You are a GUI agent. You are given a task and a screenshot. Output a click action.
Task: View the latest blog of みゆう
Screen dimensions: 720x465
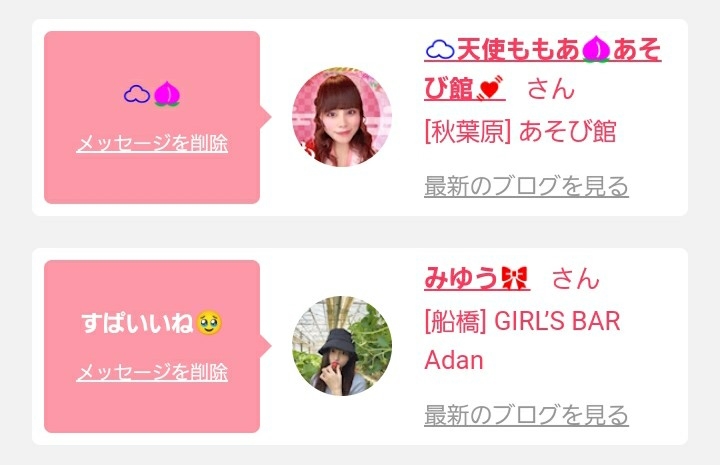pos(526,415)
